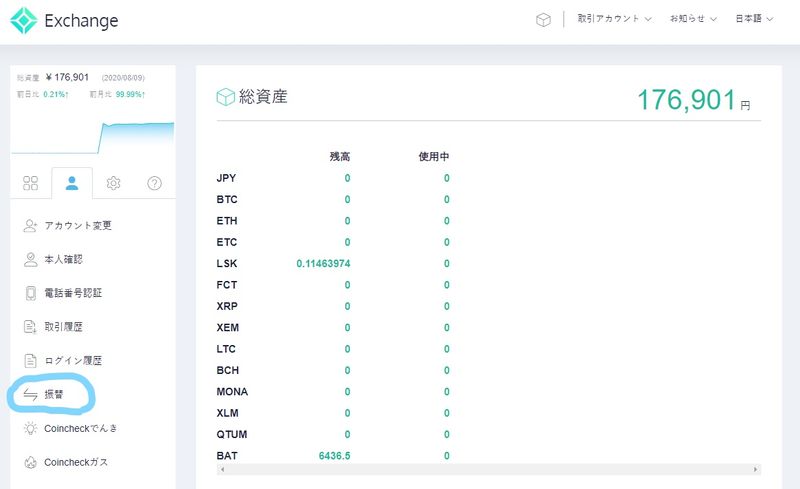Click the 総資産 cube icon
Viewport: 800px width, 489px height.
pos(226,97)
